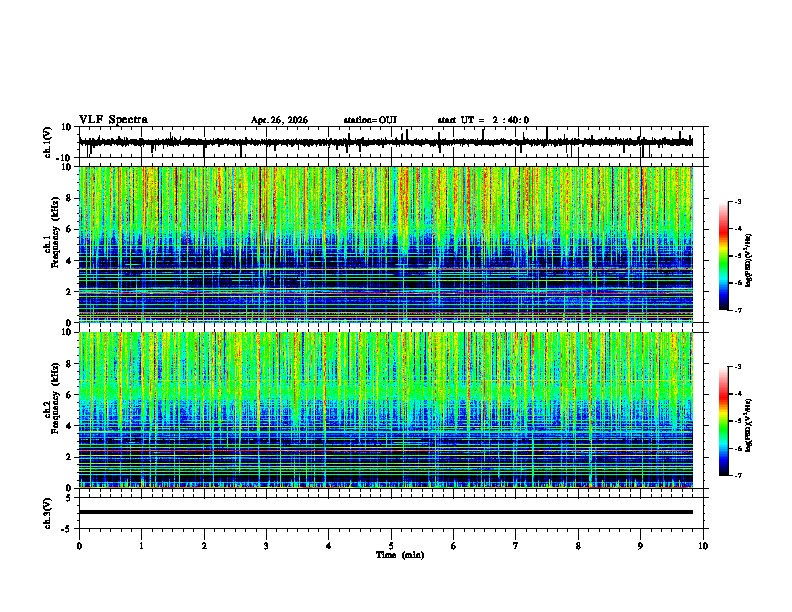Screen dimensions: 792x612
Task: Click the VLF Spectra title text
Action: pyautogui.click(x=113, y=120)
